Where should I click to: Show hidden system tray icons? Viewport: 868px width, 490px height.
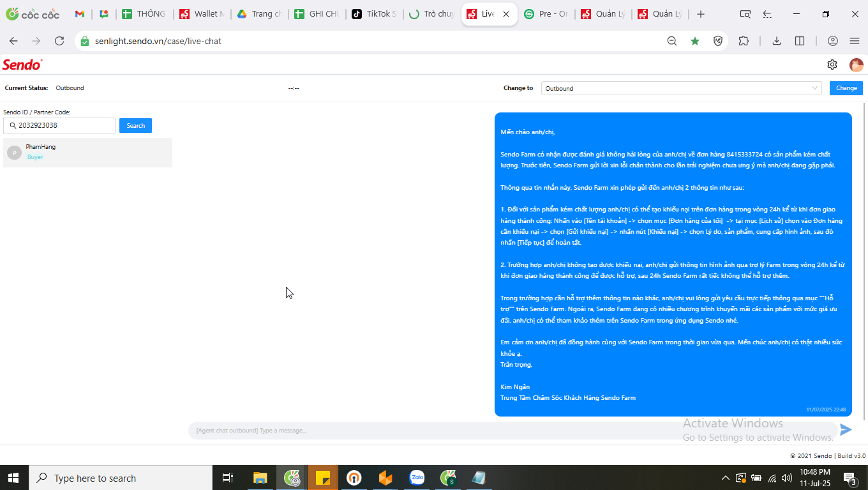tap(725, 478)
